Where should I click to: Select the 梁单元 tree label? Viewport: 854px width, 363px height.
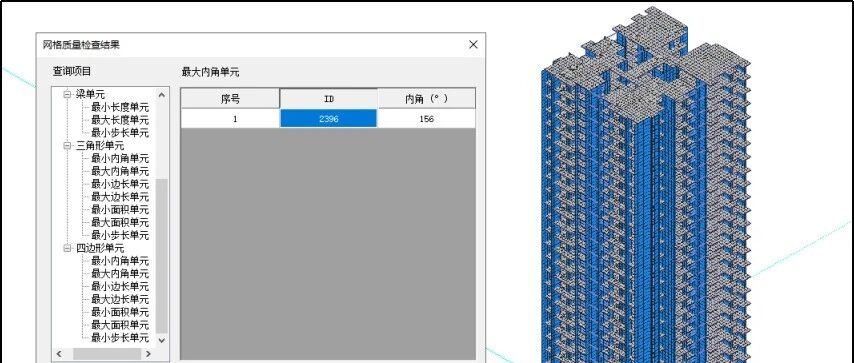[90, 94]
